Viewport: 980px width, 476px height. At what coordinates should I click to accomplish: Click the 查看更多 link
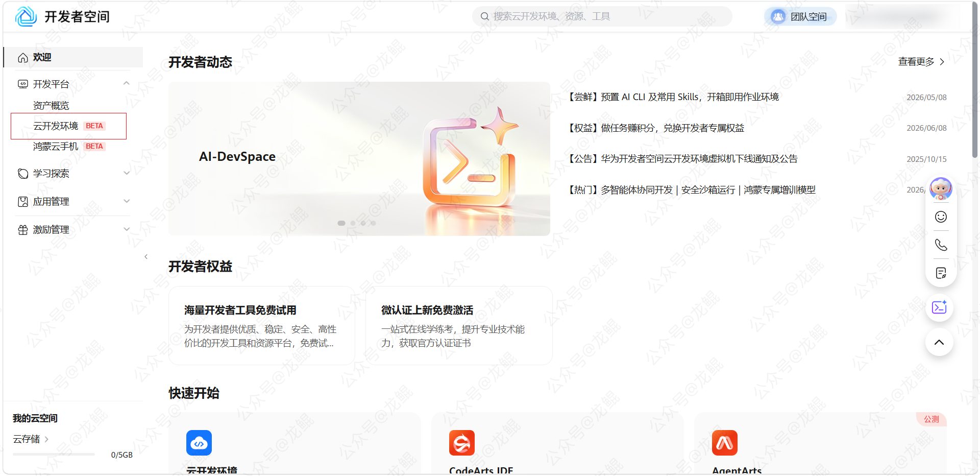pyautogui.click(x=916, y=62)
